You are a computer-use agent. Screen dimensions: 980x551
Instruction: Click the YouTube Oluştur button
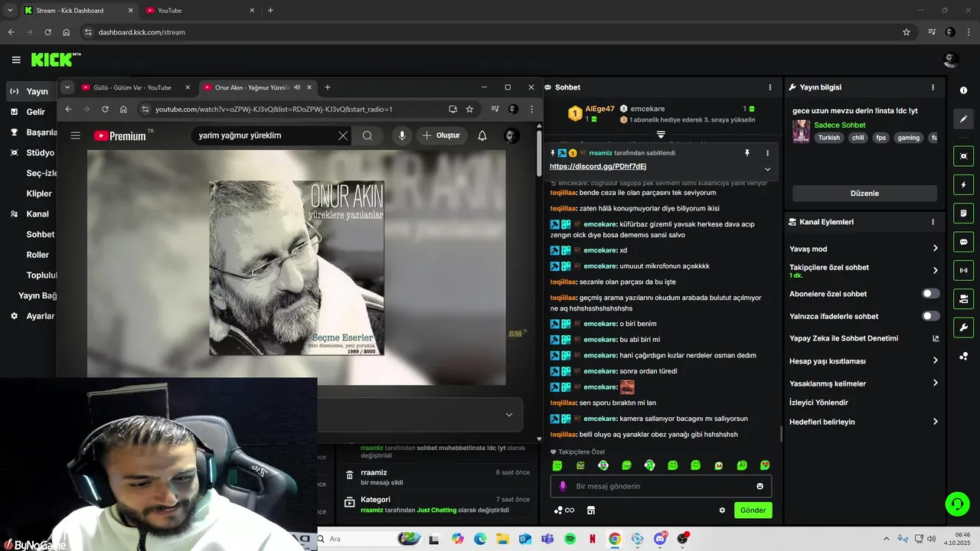click(x=440, y=135)
